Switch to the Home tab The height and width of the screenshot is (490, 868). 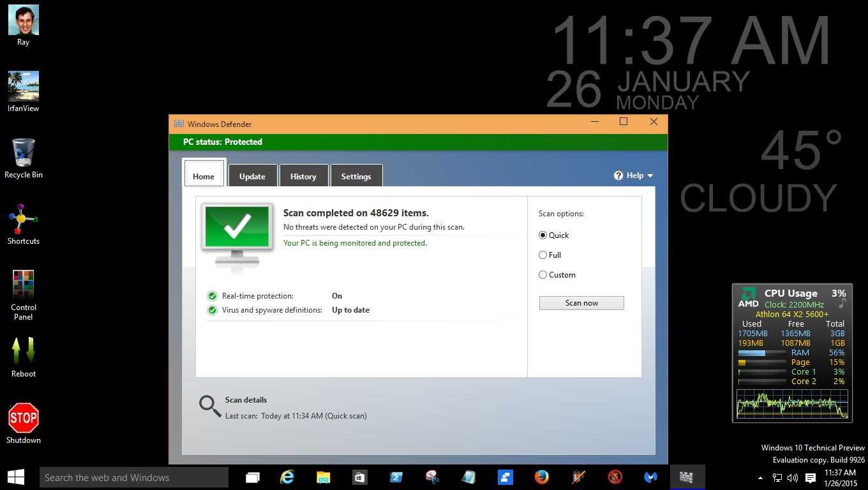204,173
